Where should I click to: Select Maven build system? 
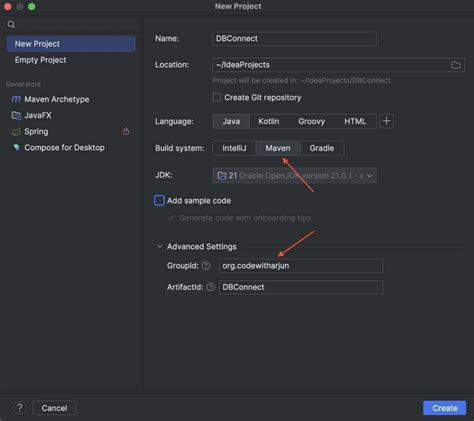pos(278,148)
